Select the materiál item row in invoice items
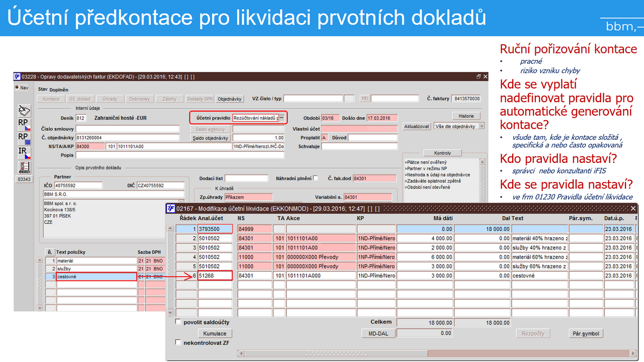Viewport: 644px width, 362px height. [x=96, y=261]
